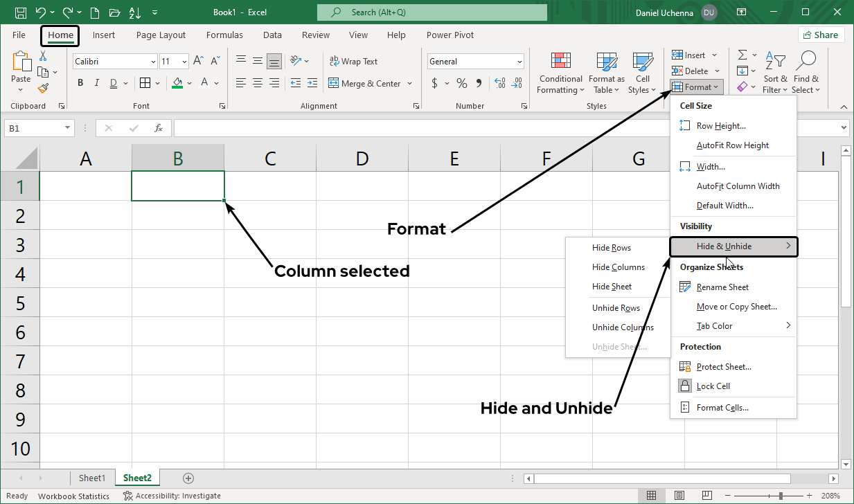Select the Bold formatting icon
The width and height of the screenshot is (854, 504).
pyautogui.click(x=80, y=82)
